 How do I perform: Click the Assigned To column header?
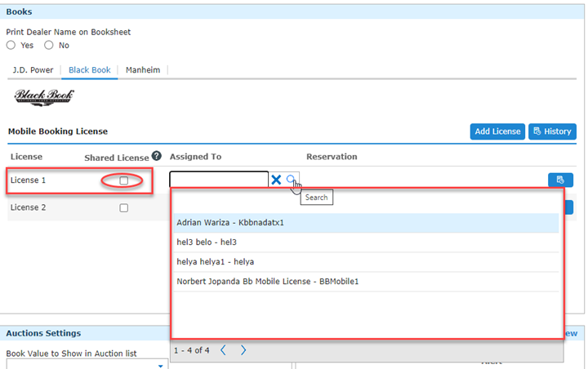click(195, 157)
